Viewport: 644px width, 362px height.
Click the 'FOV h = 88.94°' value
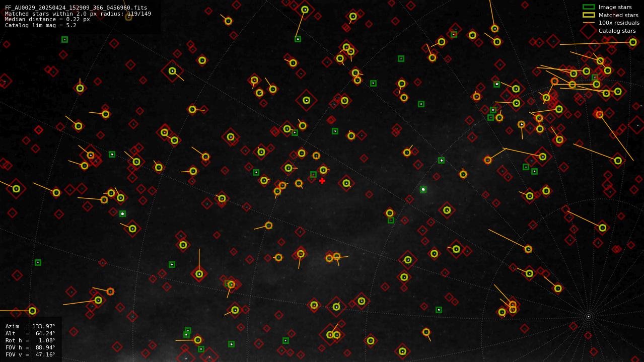[x=30, y=347]
